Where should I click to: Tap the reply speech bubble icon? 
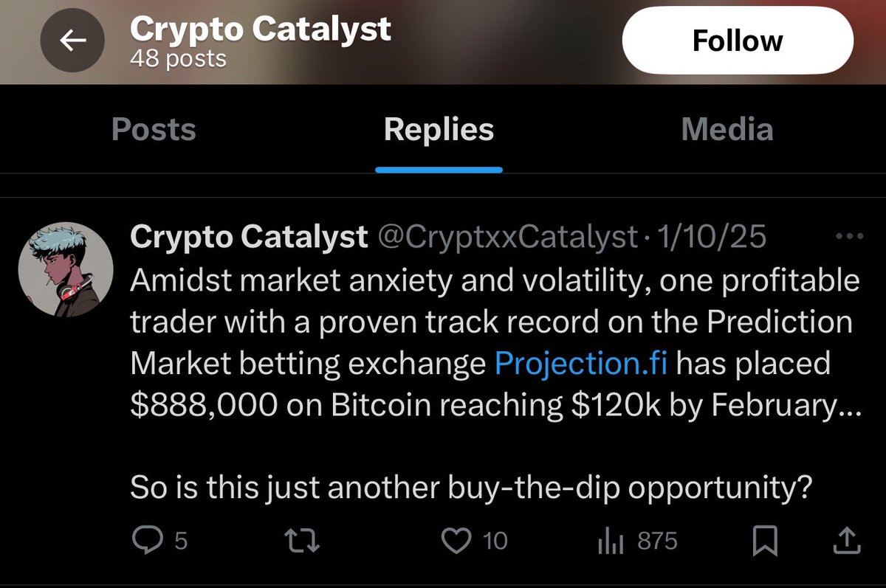[147, 542]
